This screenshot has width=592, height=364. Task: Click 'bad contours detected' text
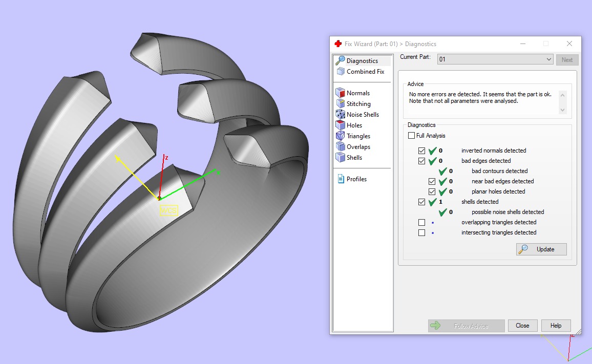click(499, 171)
